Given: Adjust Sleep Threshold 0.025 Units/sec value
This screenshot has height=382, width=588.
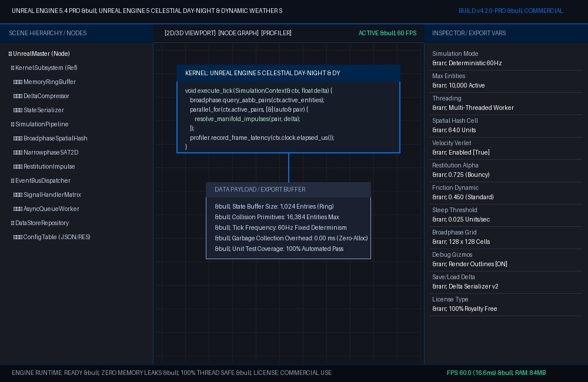Looking at the screenshot, I should pos(461,219).
